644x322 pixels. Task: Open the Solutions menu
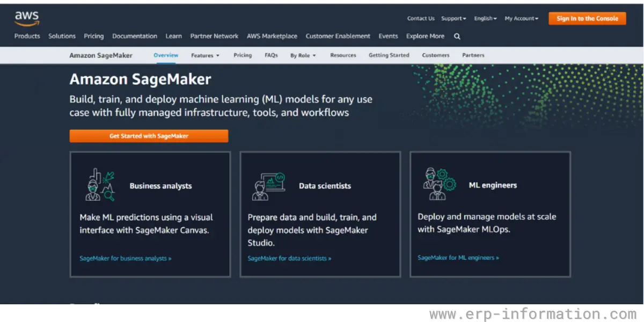(62, 36)
